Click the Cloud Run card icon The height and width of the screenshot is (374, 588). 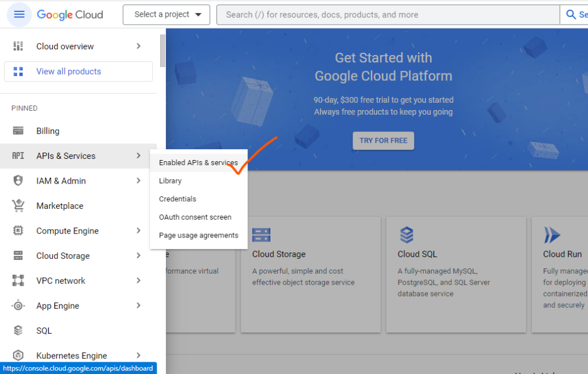(x=552, y=235)
